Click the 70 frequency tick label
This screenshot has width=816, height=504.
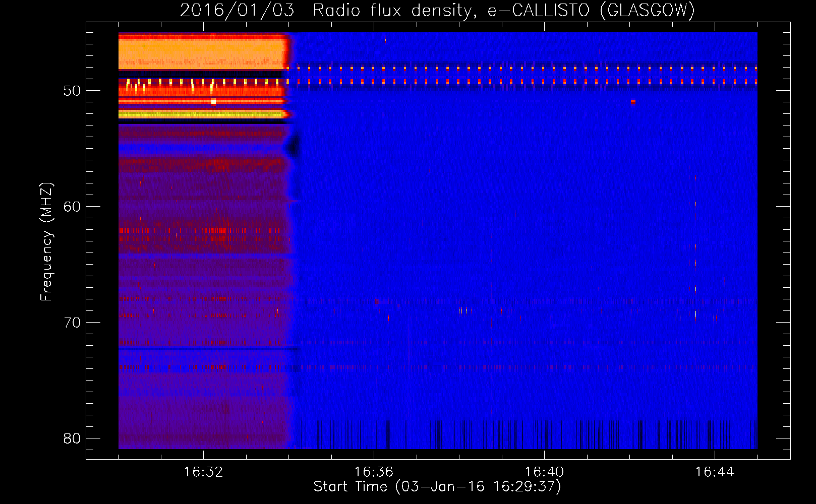[72, 323]
